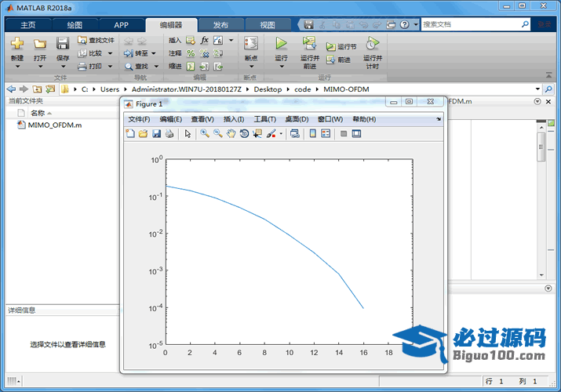The image size is (561, 392).
Task: Click the Rotate 3D tool icon
Action: [244, 134]
